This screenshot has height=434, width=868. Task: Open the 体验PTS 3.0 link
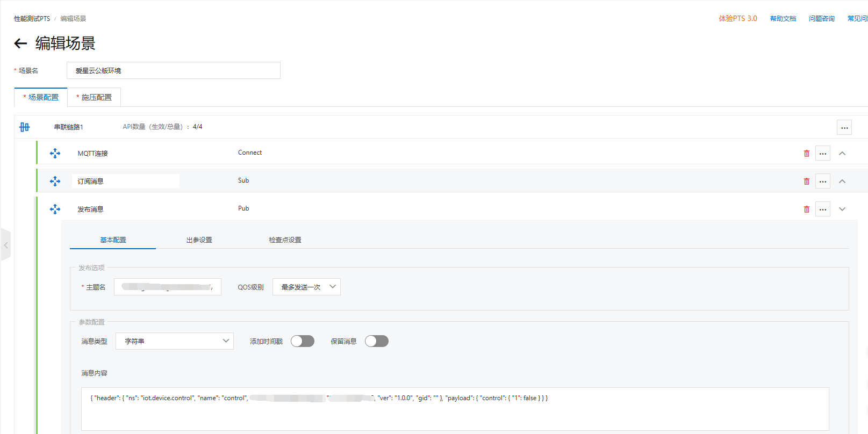(x=738, y=19)
